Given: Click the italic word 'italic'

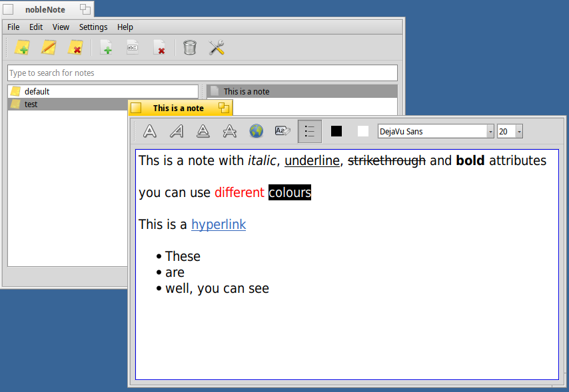Looking at the screenshot, I should point(262,160).
